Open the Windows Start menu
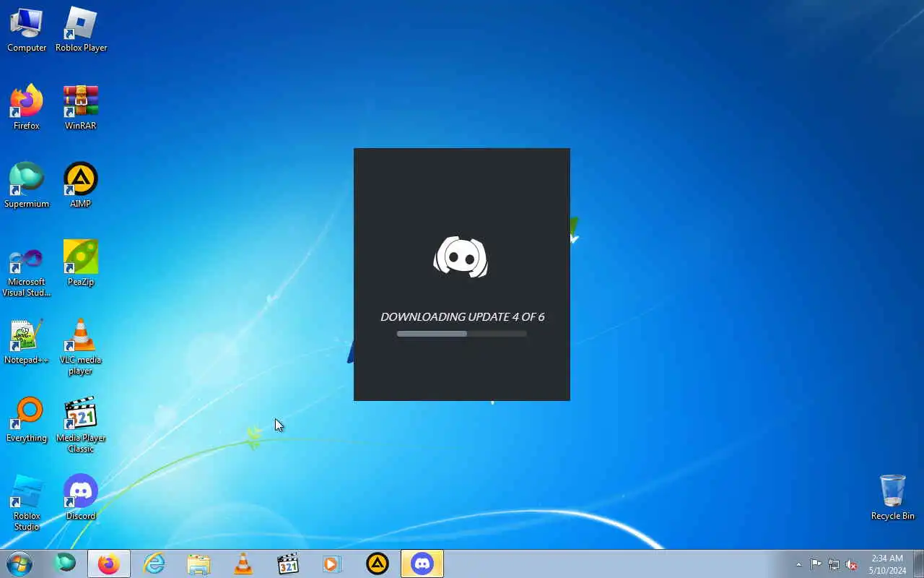The height and width of the screenshot is (578, 924). [19, 564]
